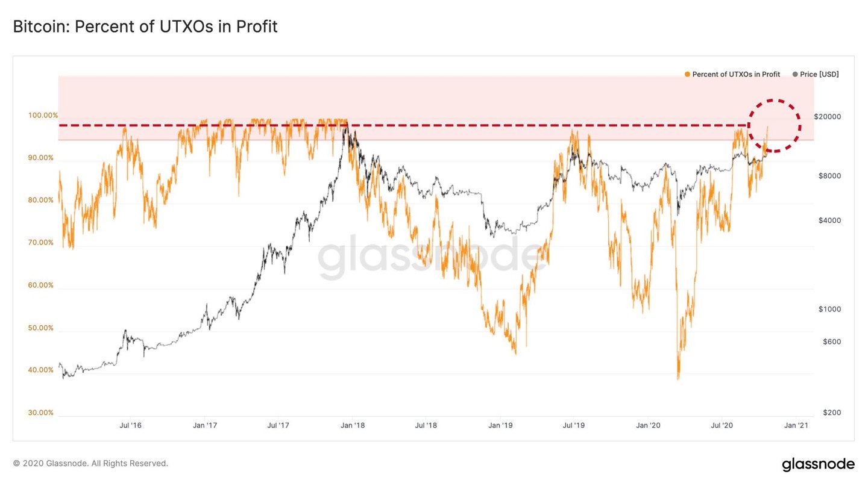Select the Jan '18 date axis label
Viewport: 868px width, 486px height.
click(353, 426)
